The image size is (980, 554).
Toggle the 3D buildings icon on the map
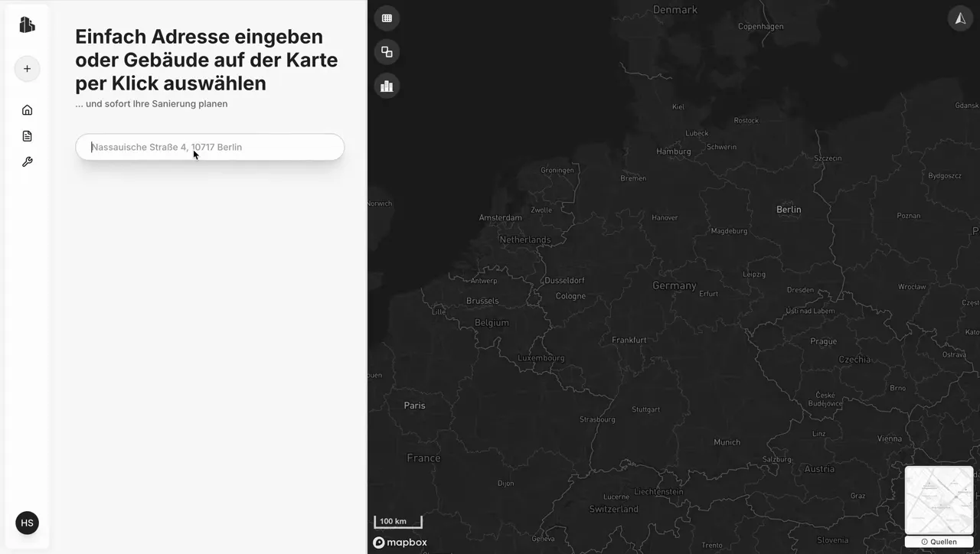click(x=387, y=86)
